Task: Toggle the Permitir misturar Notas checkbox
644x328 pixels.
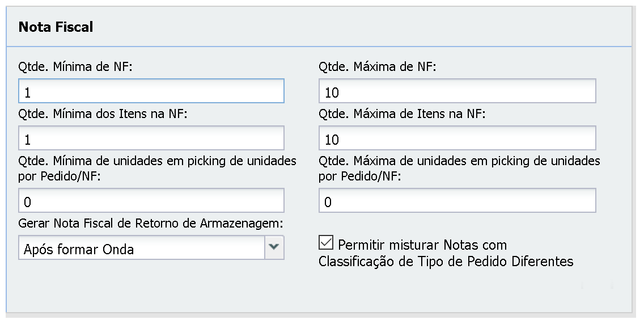Action: point(326,243)
